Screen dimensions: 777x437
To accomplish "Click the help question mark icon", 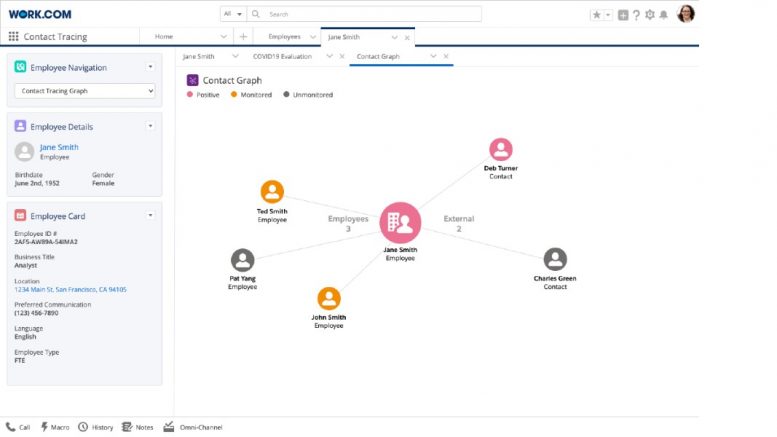I will [636, 15].
